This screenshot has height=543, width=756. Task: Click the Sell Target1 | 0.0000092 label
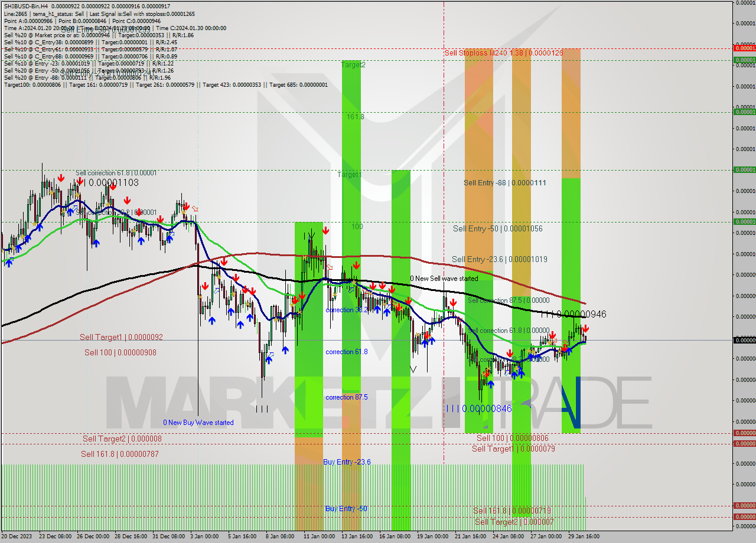point(121,337)
